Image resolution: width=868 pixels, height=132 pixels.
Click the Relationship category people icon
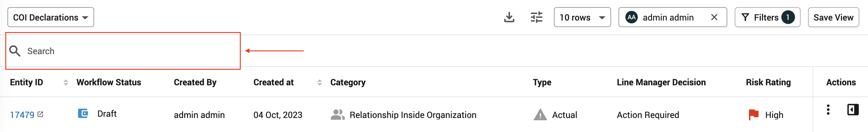(x=338, y=115)
